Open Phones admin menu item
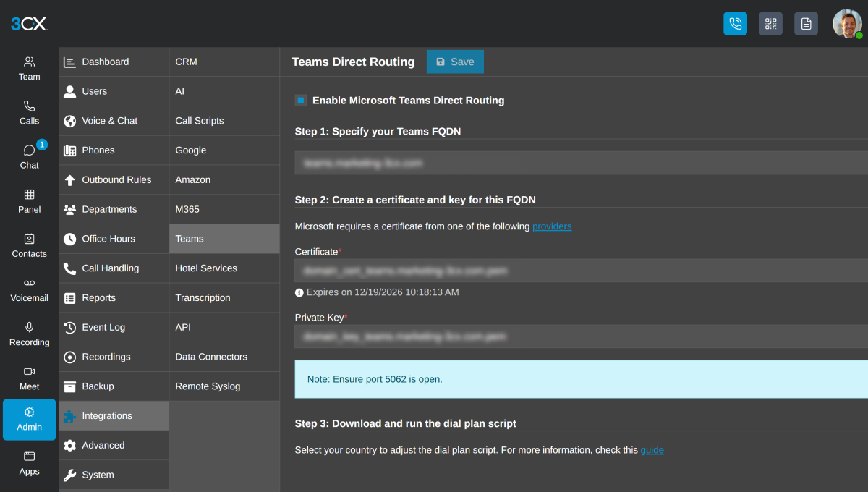The image size is (868, 492). click(x=114, y=150)
